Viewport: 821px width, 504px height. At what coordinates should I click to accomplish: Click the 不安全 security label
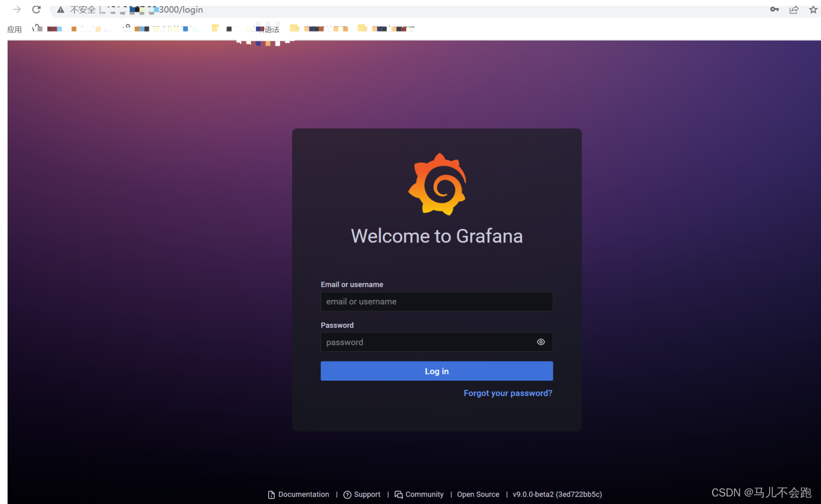click(83, 10)
